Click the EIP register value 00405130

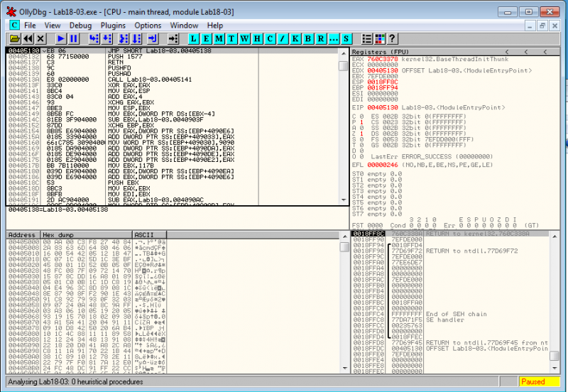click(x=383, y=108)
